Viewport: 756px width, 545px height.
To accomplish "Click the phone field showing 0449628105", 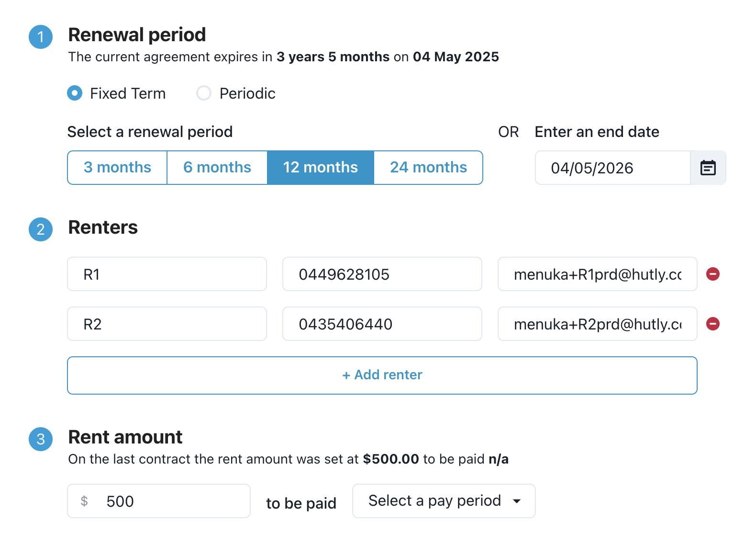I will (x=382, y=274).
